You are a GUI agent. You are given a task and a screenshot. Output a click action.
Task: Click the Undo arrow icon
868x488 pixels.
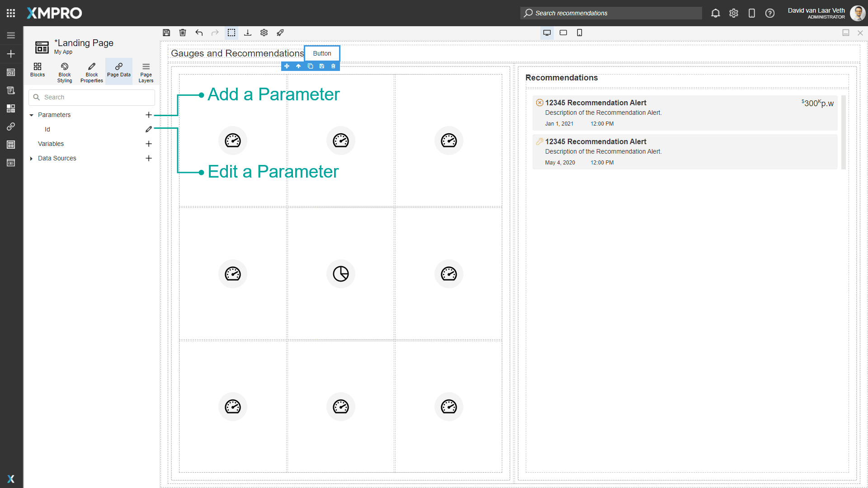(199, 33)
